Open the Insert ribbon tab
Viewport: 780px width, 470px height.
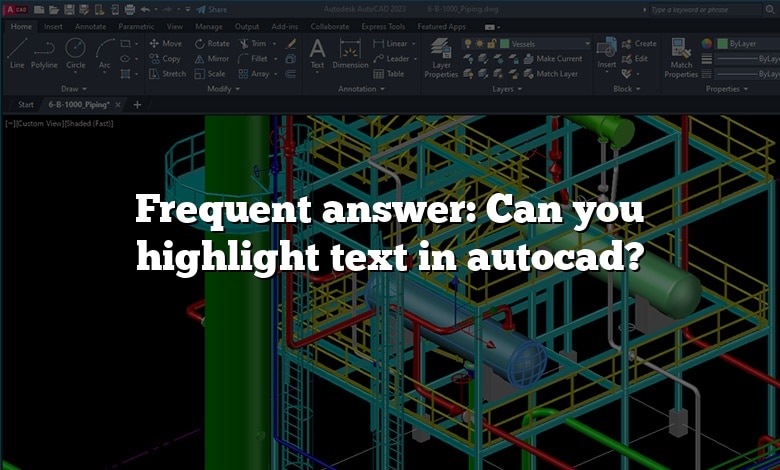(53, 26)
